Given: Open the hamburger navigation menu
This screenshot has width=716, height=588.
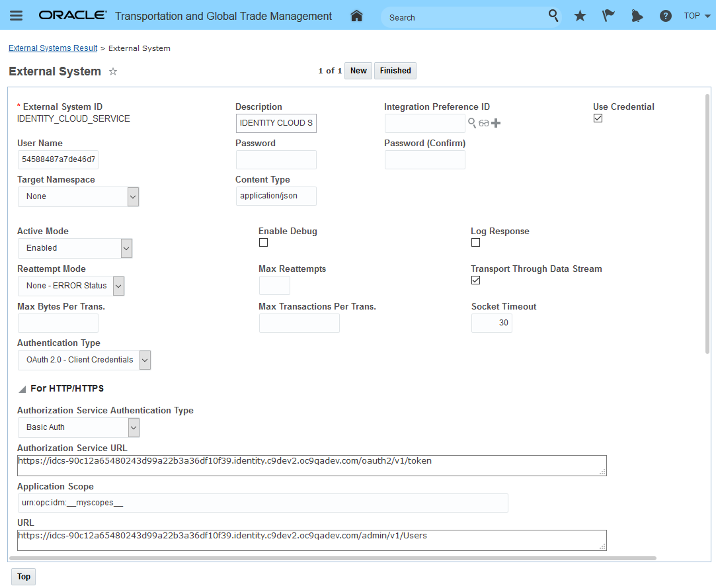Looking at the screenshot, I should pyautogui.click(x=17, y=15).
